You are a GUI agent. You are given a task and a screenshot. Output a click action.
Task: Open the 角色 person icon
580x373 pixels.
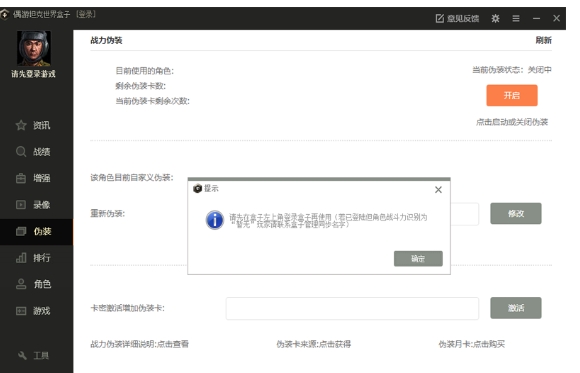coord(21,284)
